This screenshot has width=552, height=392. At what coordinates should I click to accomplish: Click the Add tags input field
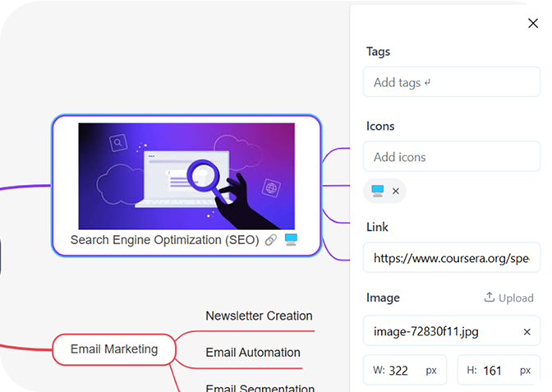tap(451, 83)
